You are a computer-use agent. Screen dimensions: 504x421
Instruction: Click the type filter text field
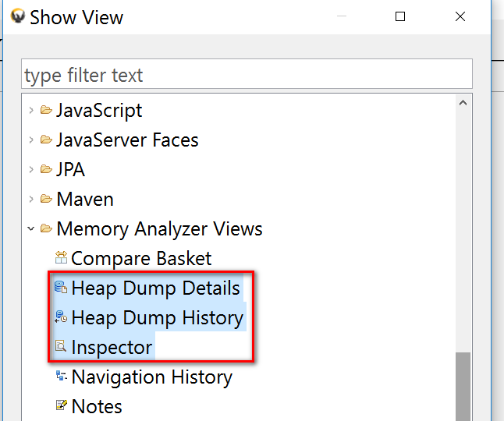[x=247, y=75]
